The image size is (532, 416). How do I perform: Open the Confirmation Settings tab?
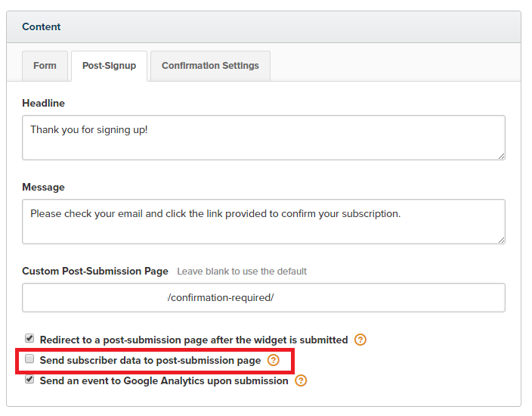[210, 66]
